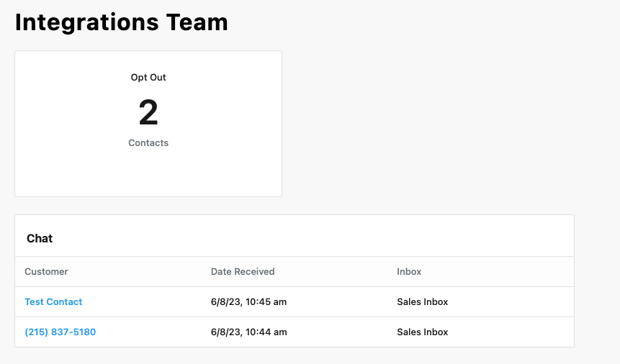Viewport: 620px width, 364px height.
Task: Select the Chat panel title
Action: [x=40, y=238]
